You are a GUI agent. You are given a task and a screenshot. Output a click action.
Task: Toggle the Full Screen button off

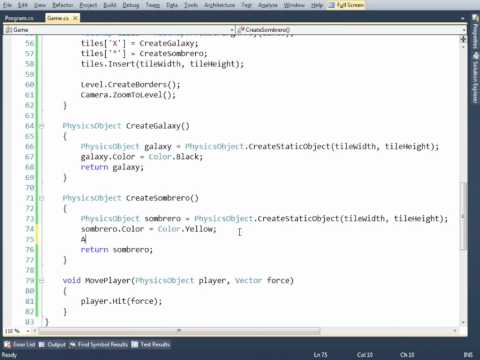346,5
